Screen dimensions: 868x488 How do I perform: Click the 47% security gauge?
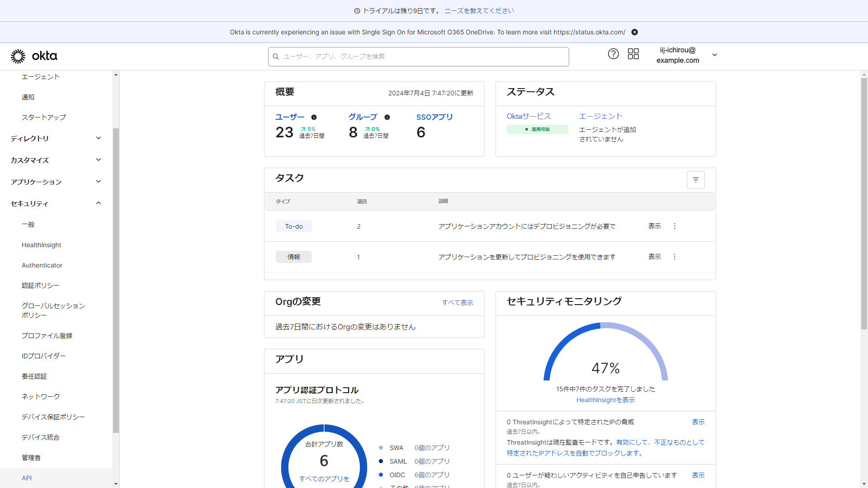[606, 352]
